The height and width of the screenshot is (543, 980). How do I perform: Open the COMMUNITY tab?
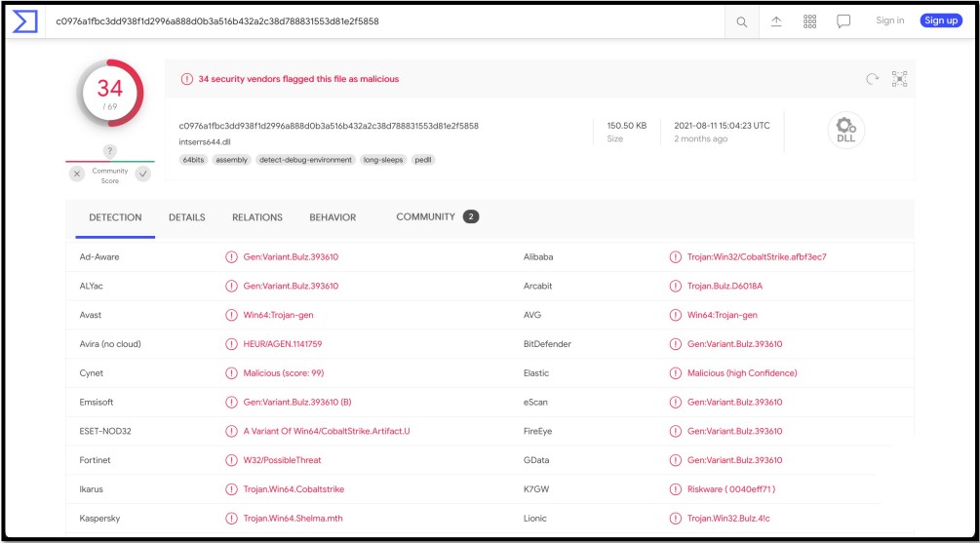[437, 216]
